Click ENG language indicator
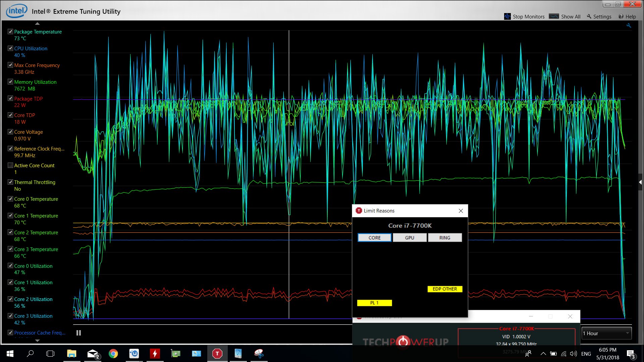The height and width of the screenshot is (362, 644). point(586,354)
